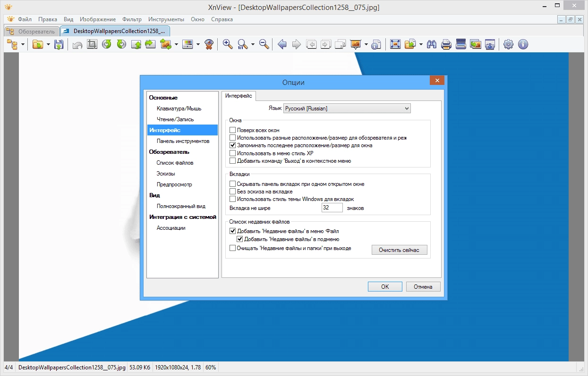
Task: Check 'Добавить команду Выход в контекстное меню'
Action: pos(232,161)
